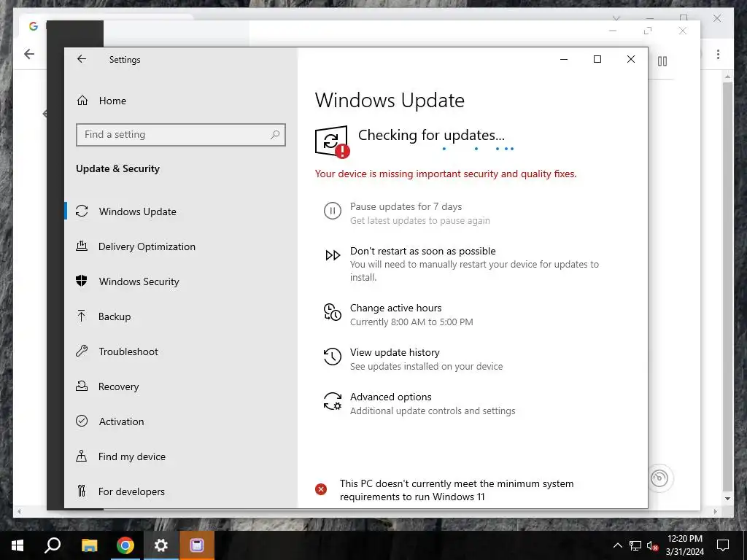Click the Recovery icon in the sidebar

click(x=82, y=386)
